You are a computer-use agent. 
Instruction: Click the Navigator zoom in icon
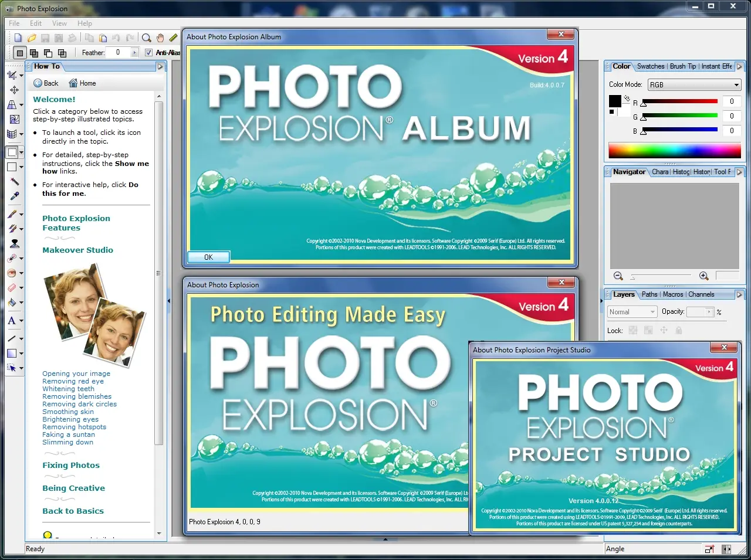point(704,276)
